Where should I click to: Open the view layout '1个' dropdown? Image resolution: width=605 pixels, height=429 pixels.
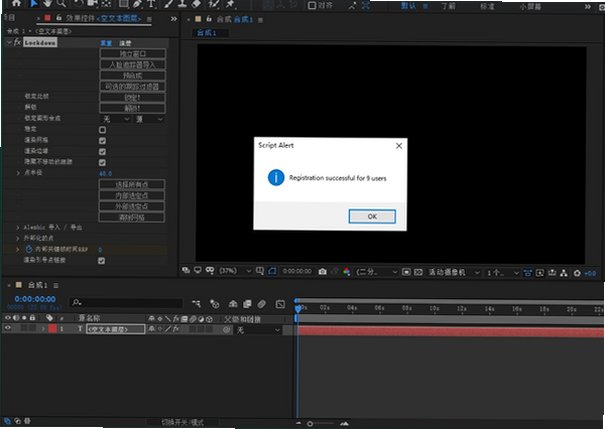click(x=502, y=273)
